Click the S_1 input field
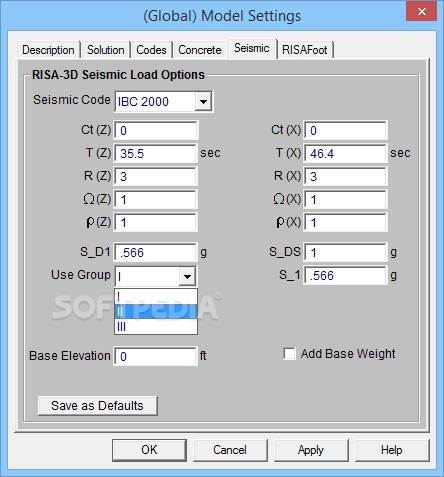 click(345, 275)
